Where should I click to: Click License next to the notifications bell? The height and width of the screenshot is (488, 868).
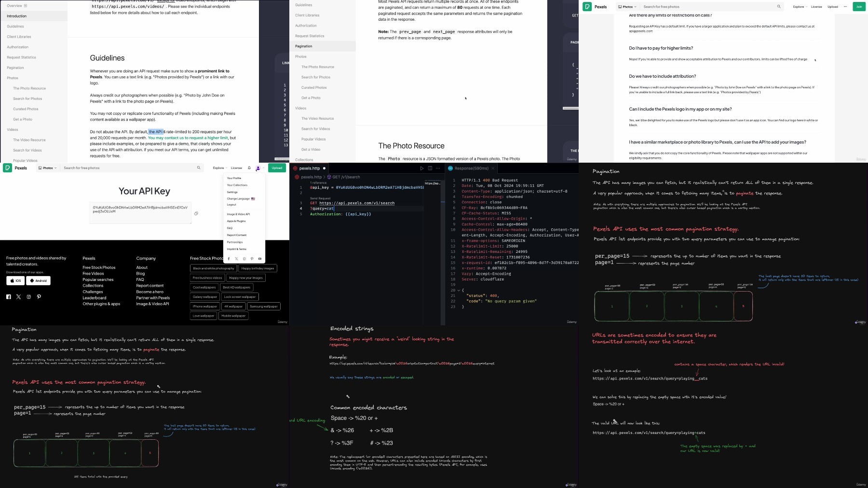236,168
